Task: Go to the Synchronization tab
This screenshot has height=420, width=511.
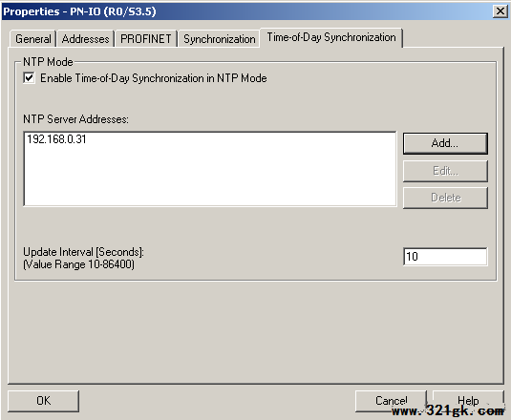Action: click(x=219, y=39)
